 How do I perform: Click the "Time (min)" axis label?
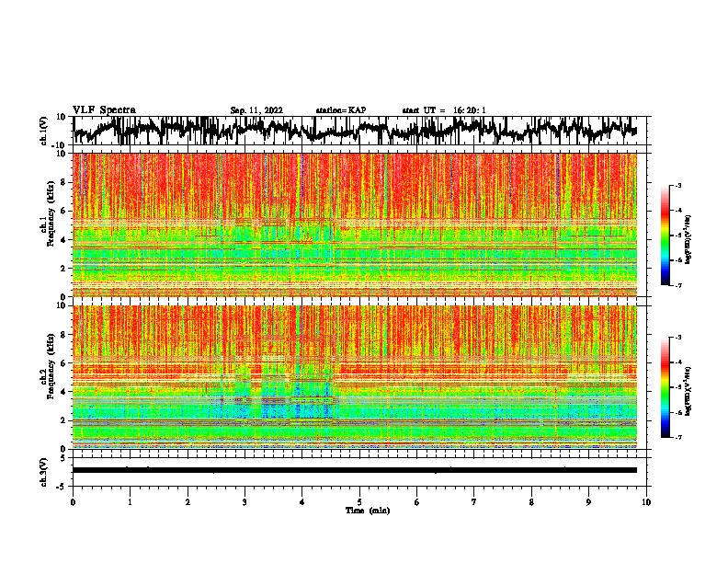368,511
